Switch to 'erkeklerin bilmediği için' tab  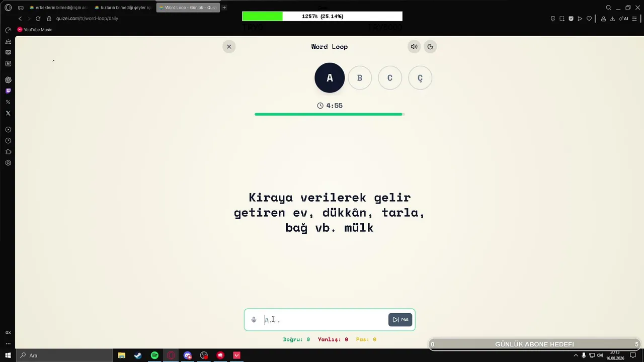pos(58,8)
